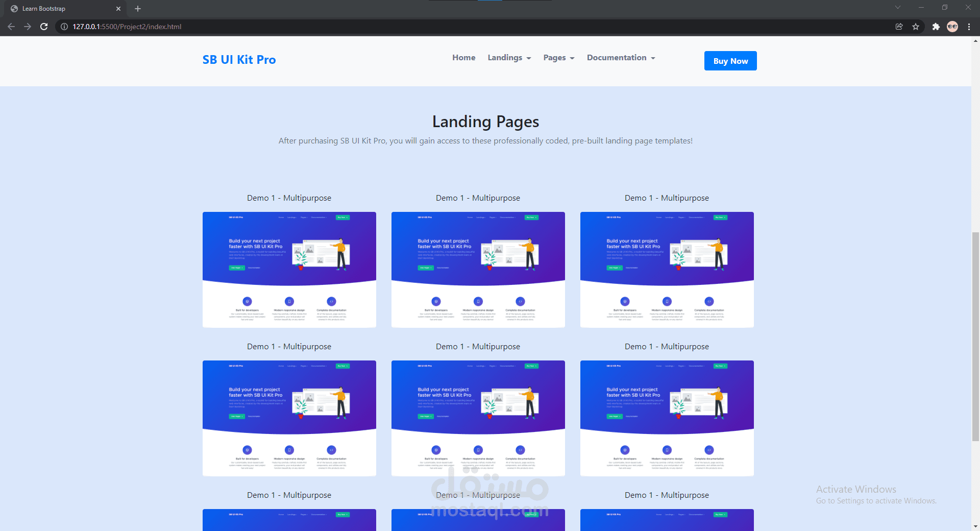Share this page using the share icon
Viewport: 980px width, 531px height.
coord(899,27)
